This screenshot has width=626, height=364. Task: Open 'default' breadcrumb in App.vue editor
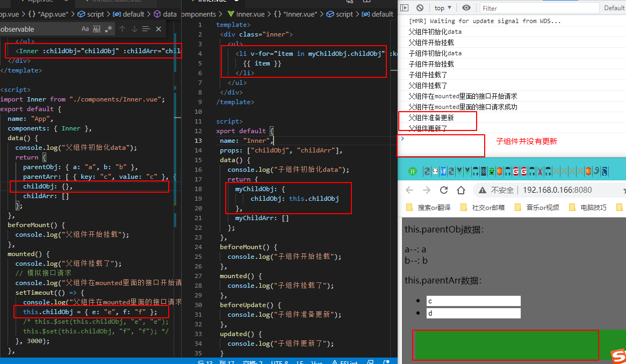(x=128, y=14)
